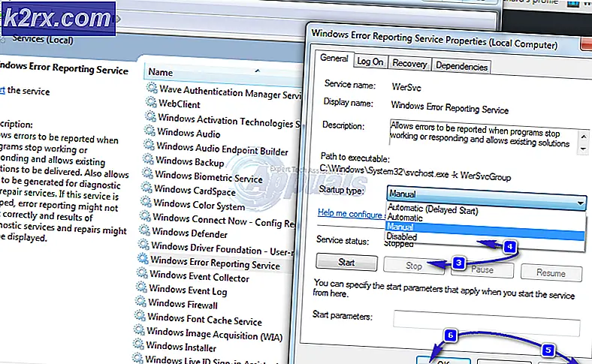Screen dimensions: 592x364
Task: Choose Automatic (Delayed Start) startup option
Action: pyautogui.click(x=433, y=209)
